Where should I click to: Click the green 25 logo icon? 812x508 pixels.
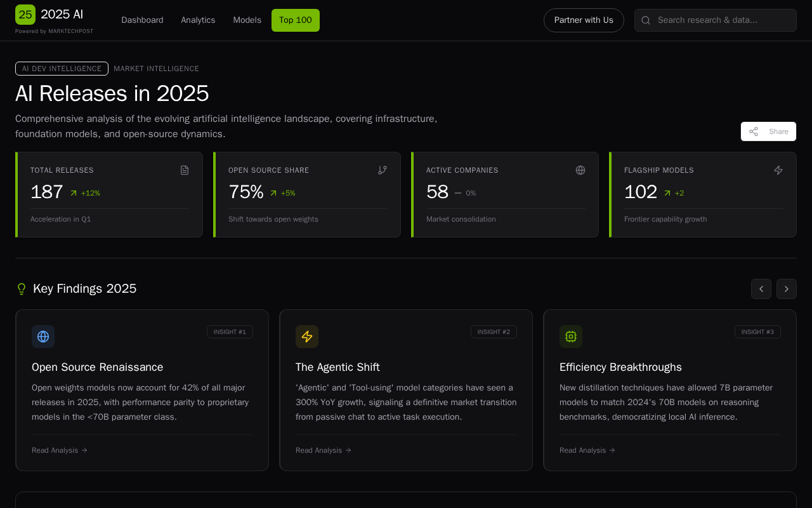pos(25,15)
